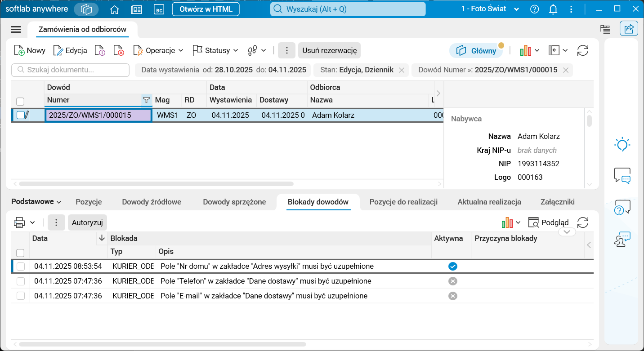This screenshot has width=644, height=351.
Task: Toggle active status of Nr domu block
Action: (453, 267)
